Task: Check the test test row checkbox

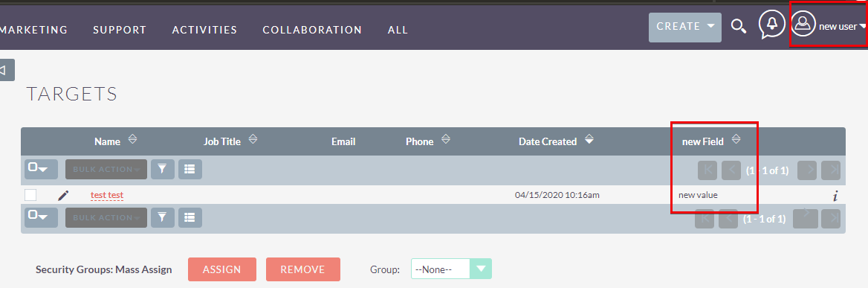Action: click(x=30, y=195)
